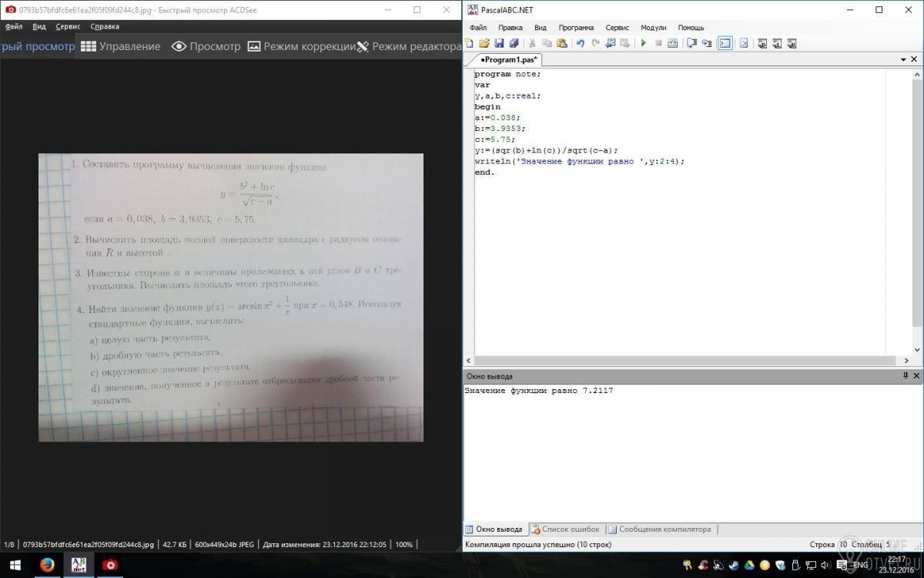Open the Правка menu in PascalABC.NET
The width and height of the screenshot is (924, 578).
pyautogui.click(x=511, y=27)
